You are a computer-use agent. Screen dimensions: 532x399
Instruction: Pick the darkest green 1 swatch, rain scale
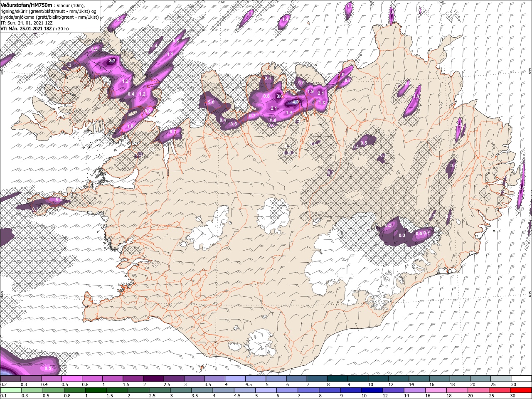(96, 390)
